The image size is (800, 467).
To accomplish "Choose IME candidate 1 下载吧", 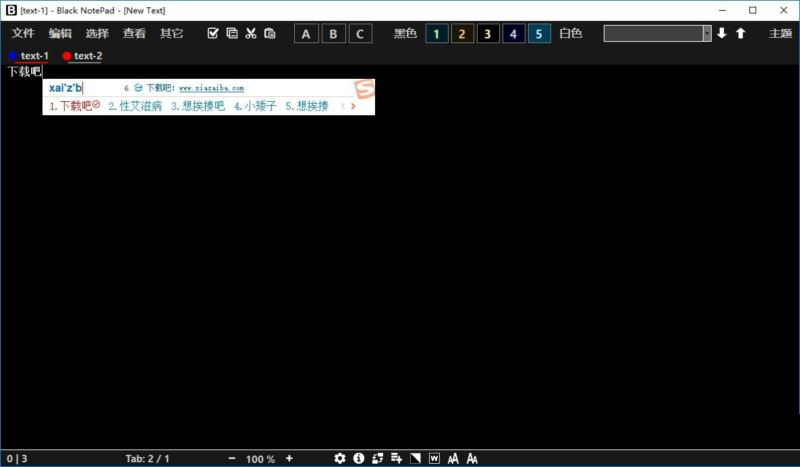I will pos(74,106).
